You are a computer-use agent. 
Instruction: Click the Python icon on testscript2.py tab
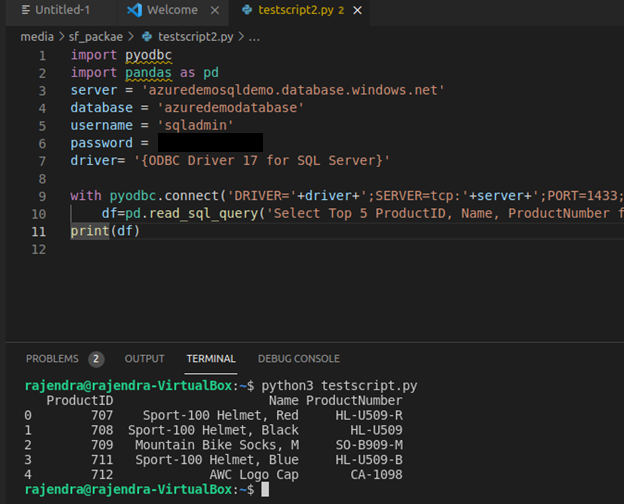(245, 10)
